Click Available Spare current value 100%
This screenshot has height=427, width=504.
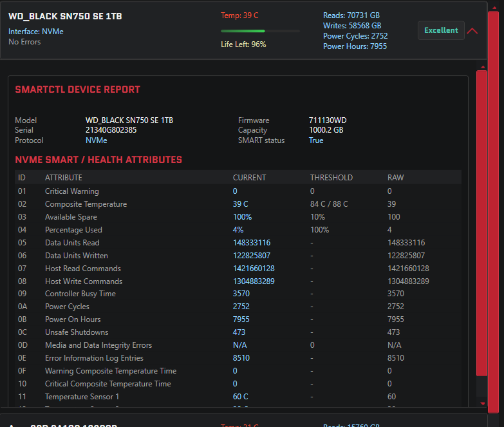point(243,217)
